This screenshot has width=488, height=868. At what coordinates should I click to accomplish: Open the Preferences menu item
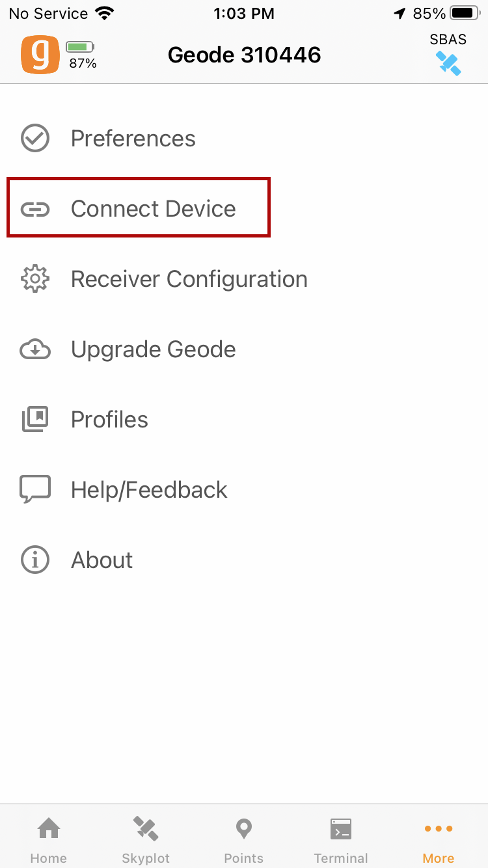[x=133, y=139]
